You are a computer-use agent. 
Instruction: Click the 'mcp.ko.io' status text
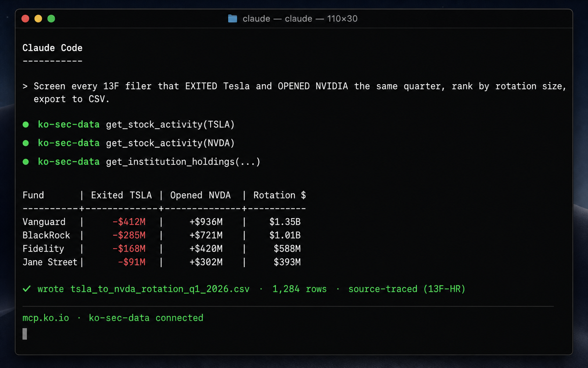tap(46, 318)
